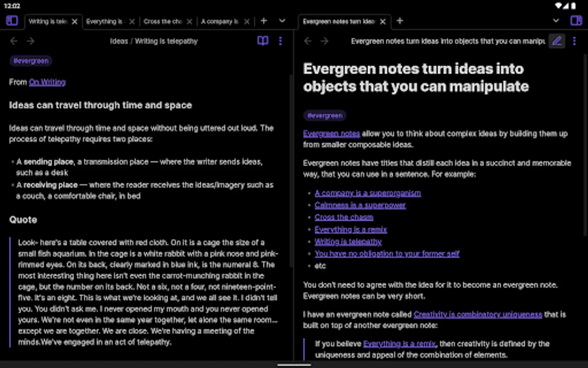Open Everything is a remix link in quote
588x368 pixels.
399,344
